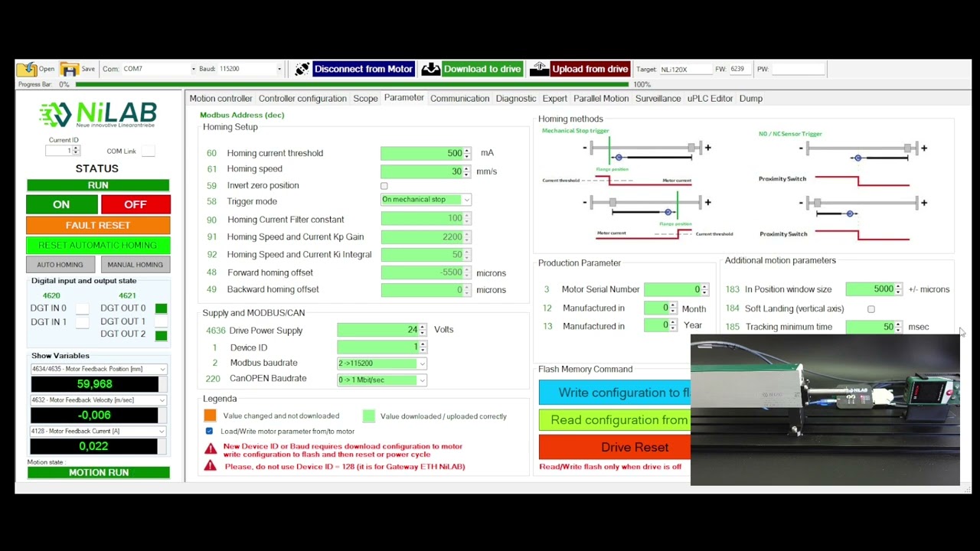Image resolution: width=980 pixels, height=551 pixels.
Task: Open the Dump tab
Action: pyautogui.click(x=751, y=99)
